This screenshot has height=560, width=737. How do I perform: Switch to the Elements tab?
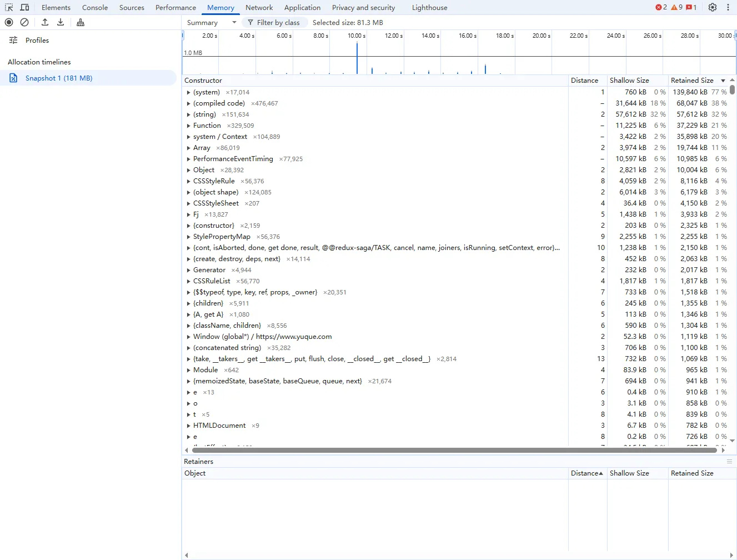pyautogui.click(x=56, y=8)
